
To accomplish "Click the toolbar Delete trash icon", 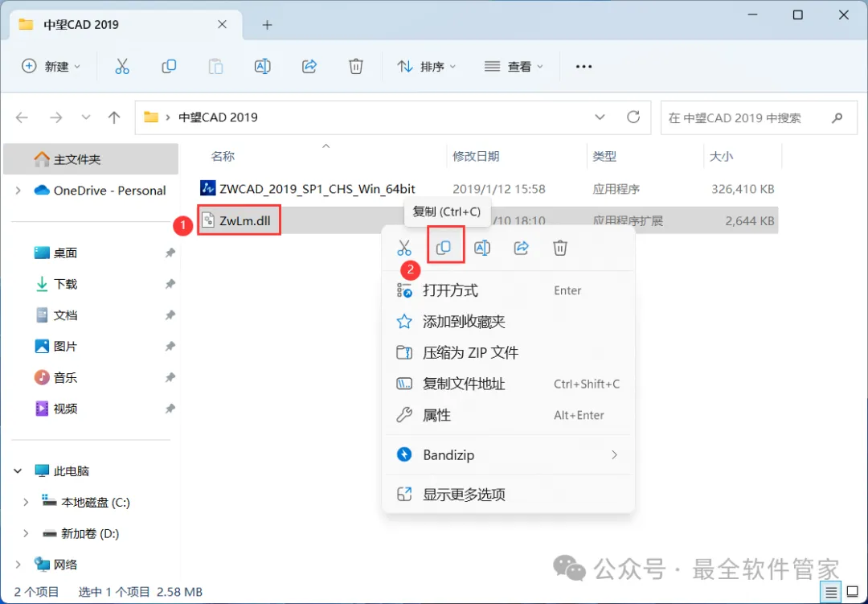I will [356, 67].
